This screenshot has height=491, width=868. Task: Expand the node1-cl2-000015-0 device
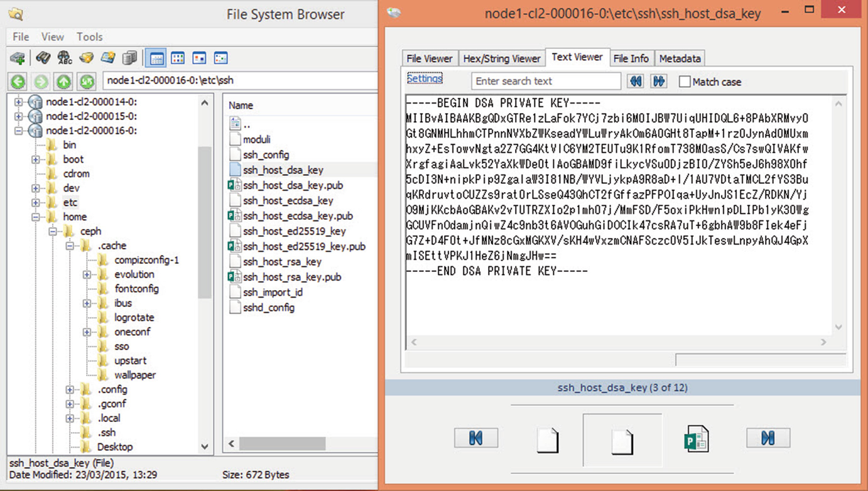pos(19,116)
